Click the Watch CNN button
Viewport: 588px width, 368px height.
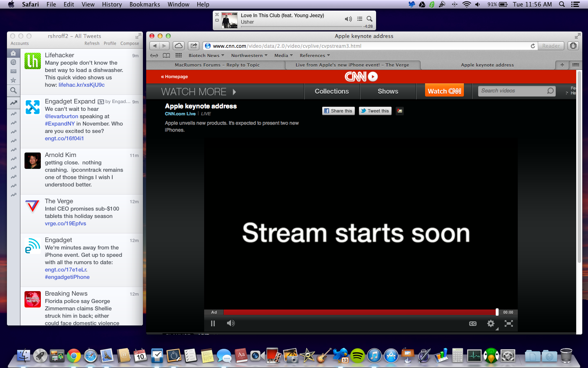click(444, 91)
